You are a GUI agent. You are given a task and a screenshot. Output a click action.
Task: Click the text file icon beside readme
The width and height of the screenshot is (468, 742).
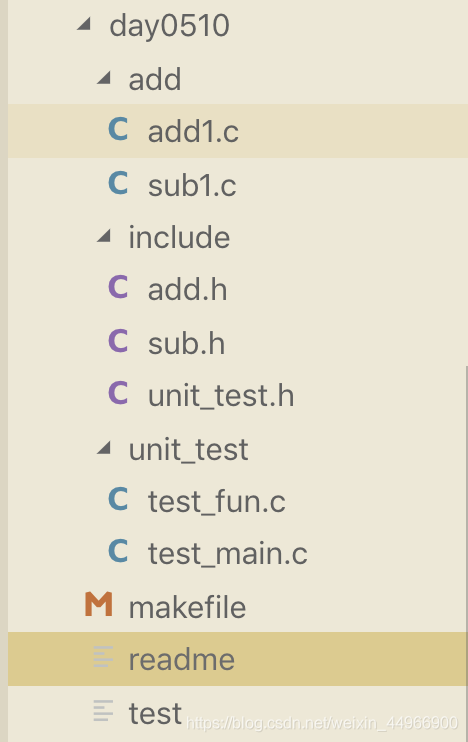coord(103,657)
